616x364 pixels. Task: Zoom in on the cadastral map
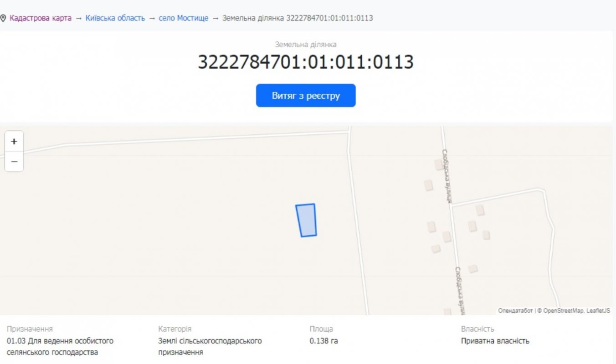point(14,142)
